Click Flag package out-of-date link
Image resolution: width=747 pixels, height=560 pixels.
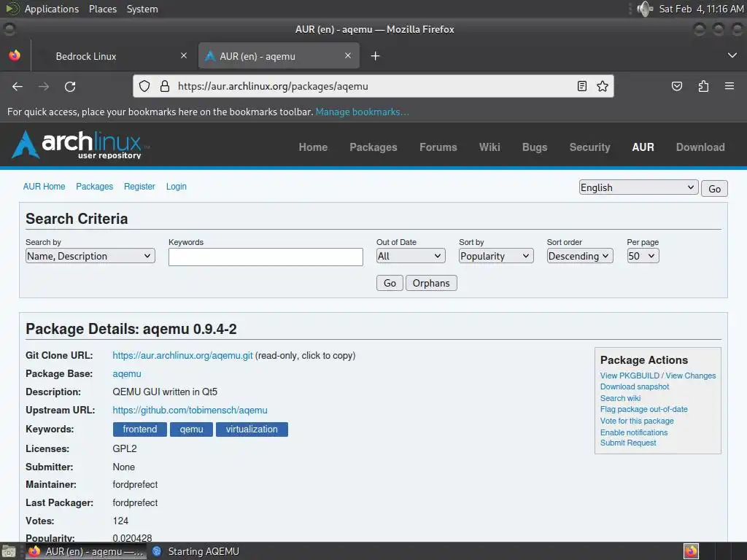click(x=643, y=409)
